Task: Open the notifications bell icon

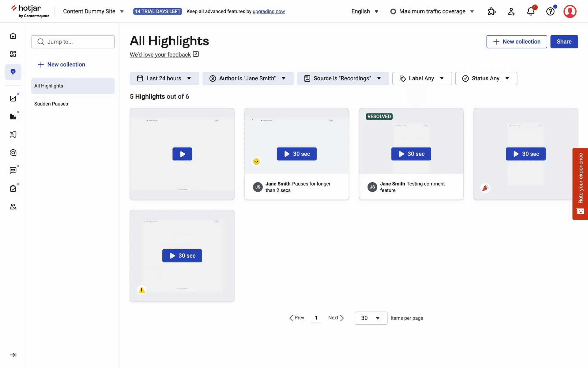Action: pos(531,12)
